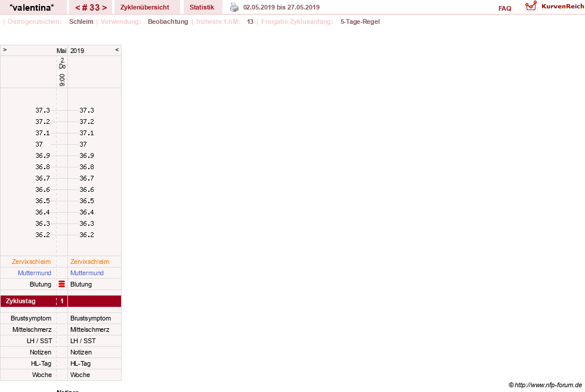Click the left LH / SST row label
585x392 pixels.
(39, 341)
